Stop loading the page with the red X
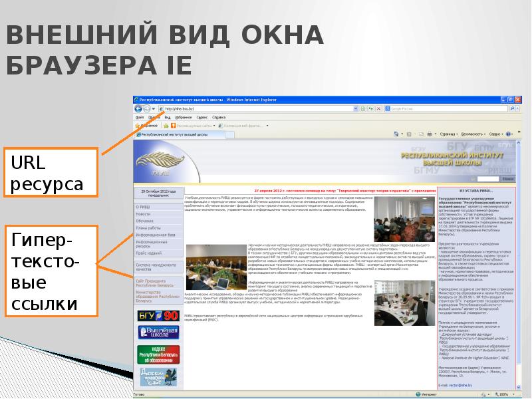Screen dimensions: 532x399 tap(378, 108)
